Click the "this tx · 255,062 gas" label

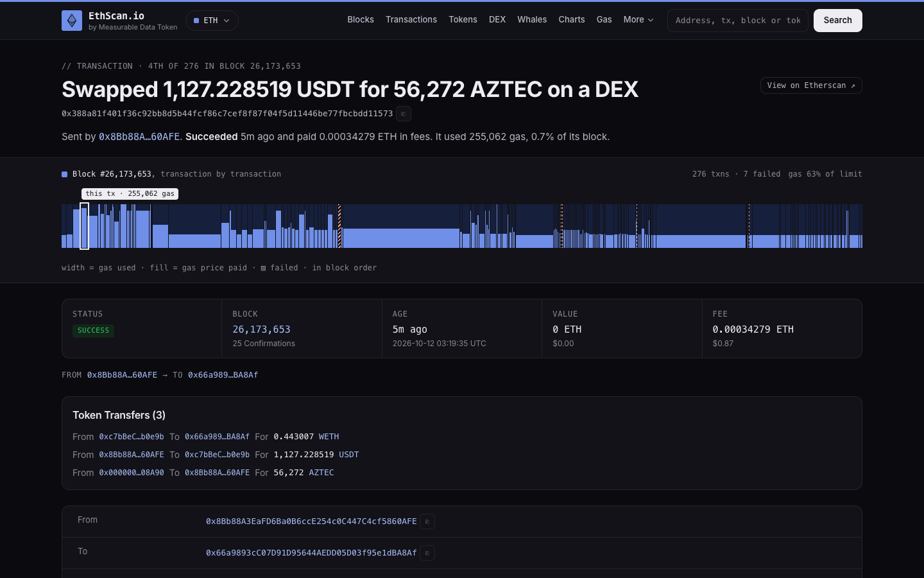pyautogui.click(x=130, y=194)
